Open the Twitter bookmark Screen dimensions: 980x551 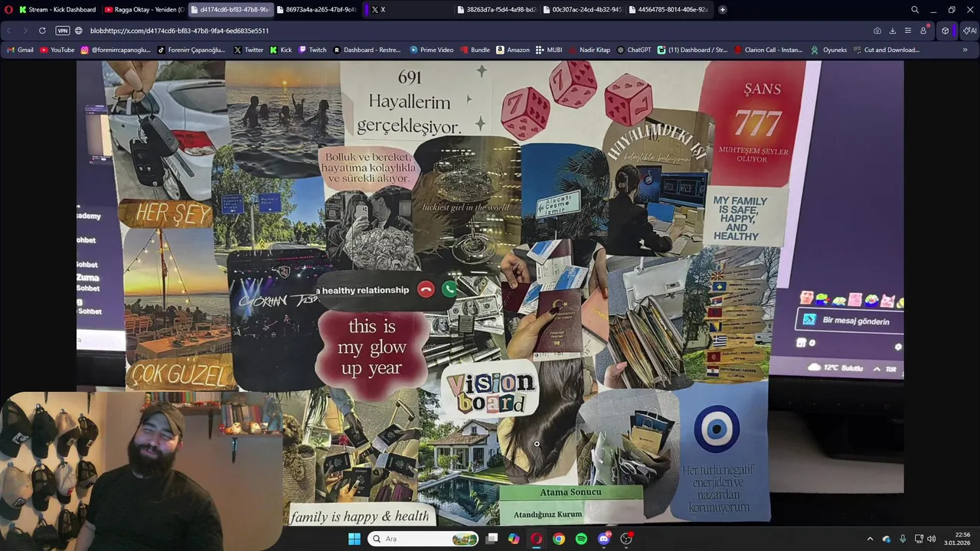249,50
